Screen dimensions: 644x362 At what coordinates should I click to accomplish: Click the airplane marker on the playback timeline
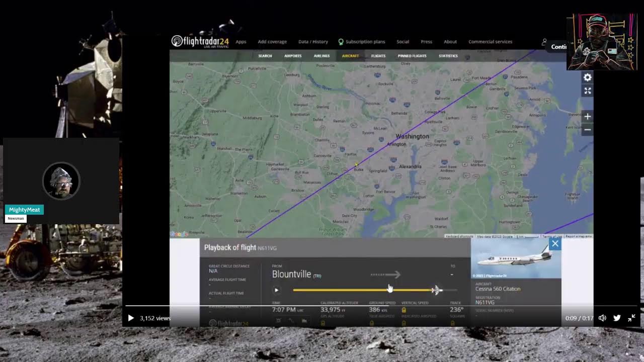[437, 290]
